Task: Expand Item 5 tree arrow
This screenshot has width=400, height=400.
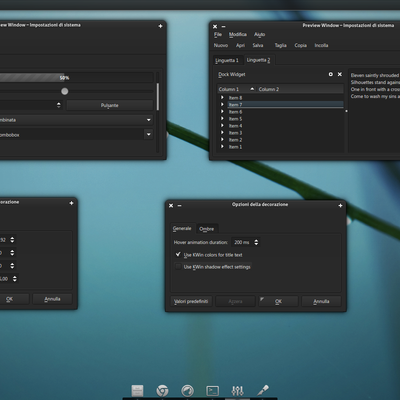Action: coord(222,118)
